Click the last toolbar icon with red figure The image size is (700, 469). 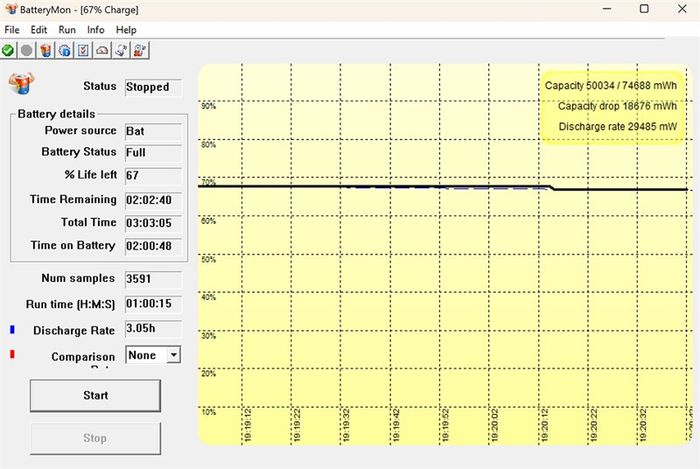[x=140, y=50]
